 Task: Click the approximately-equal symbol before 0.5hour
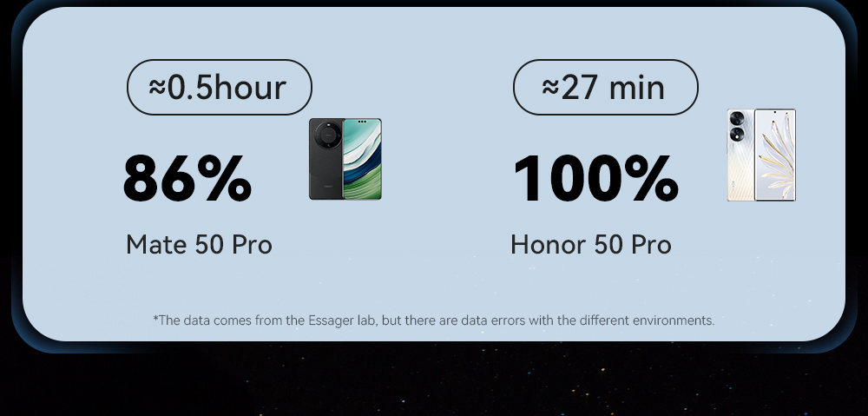pyautogui.click(x=157, y=88)
